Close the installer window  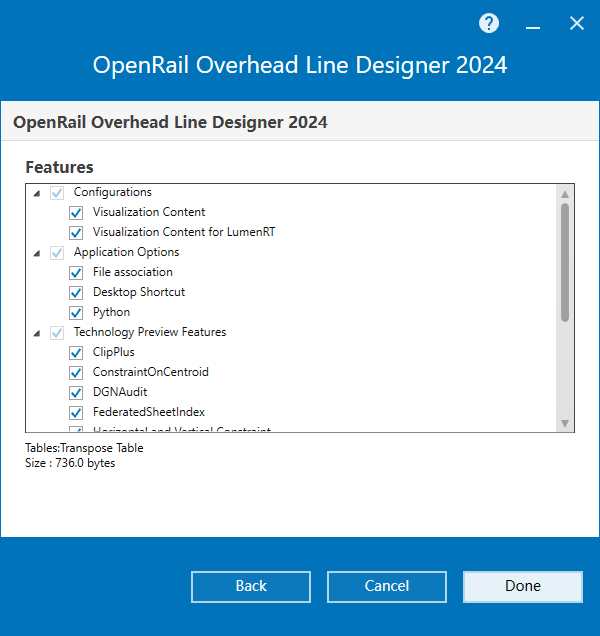[x=576, y=24]
